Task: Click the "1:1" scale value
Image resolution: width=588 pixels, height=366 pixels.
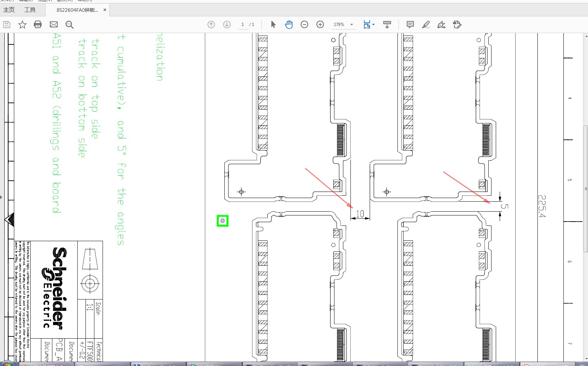Action: [x=89, y=307]
